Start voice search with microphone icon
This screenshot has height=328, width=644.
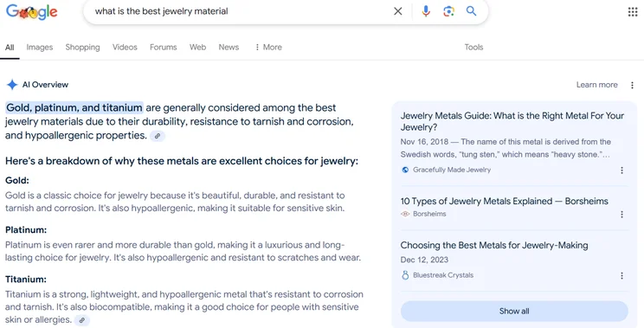tap(426, 11)
